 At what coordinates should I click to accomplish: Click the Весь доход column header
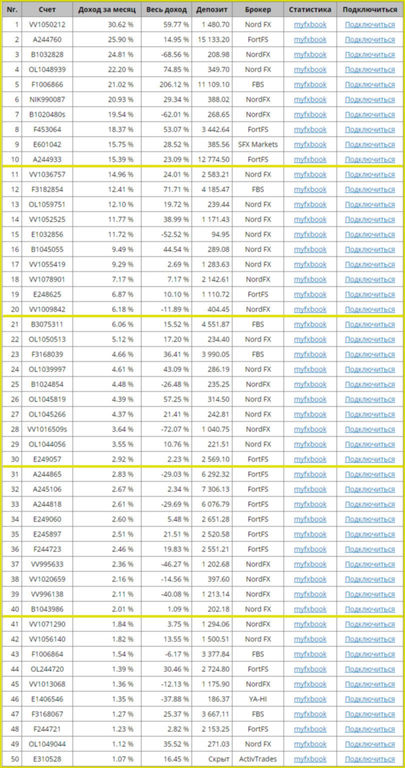(166, 9)
